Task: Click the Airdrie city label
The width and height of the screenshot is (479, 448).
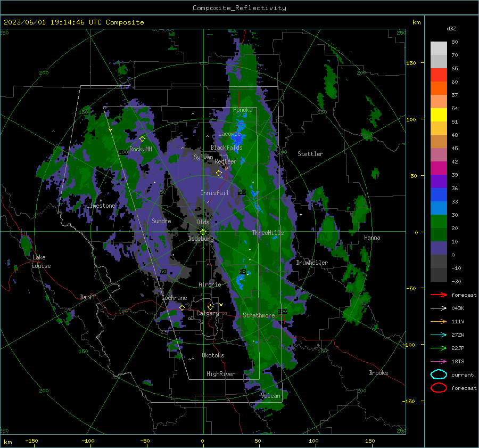Action: click(210, 284)
